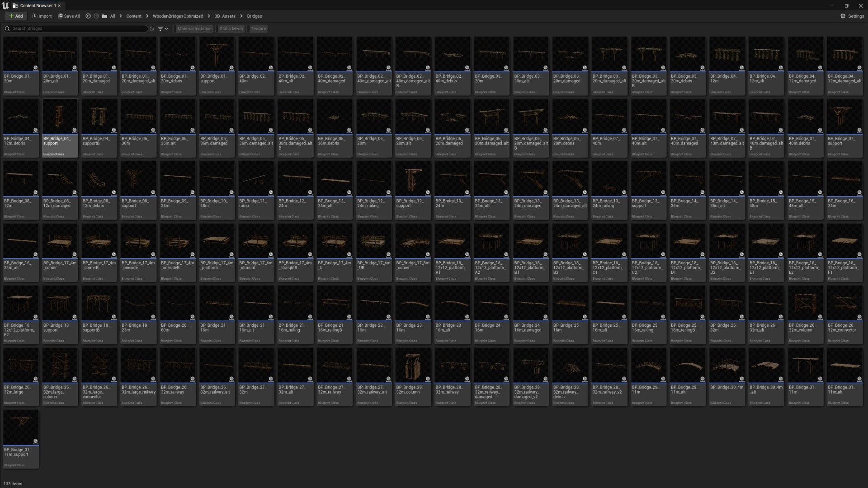Click the Save All icon

(x=60, y=16)
